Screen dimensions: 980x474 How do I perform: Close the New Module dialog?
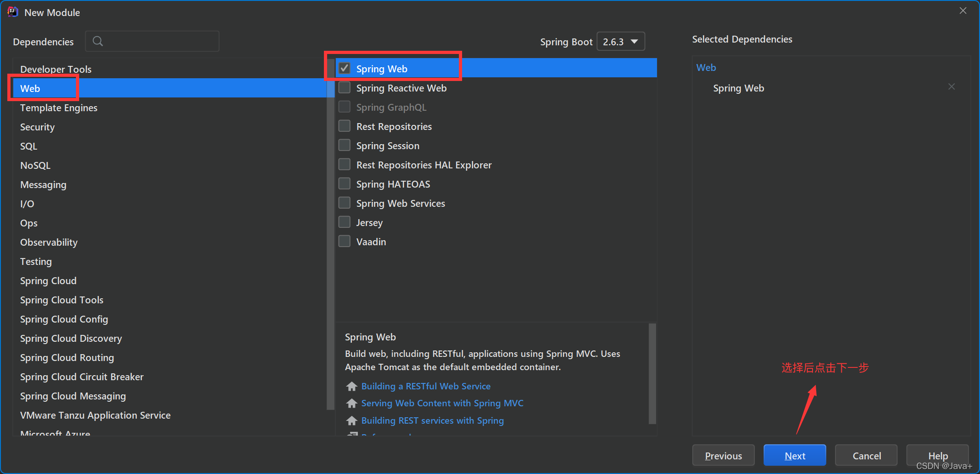963,11
